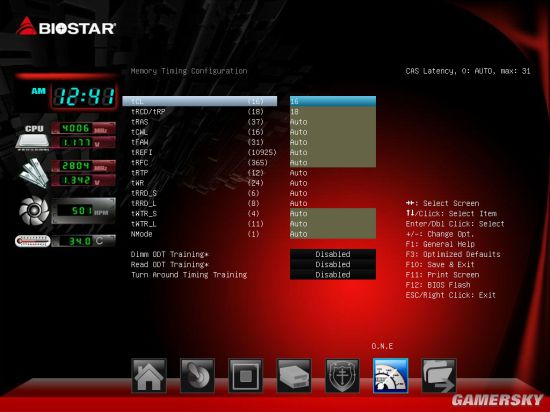Viewport: 550px width, 412px height.
Task: Open the tRAS Auto value dropdown
Action: (x=333, y=122)
